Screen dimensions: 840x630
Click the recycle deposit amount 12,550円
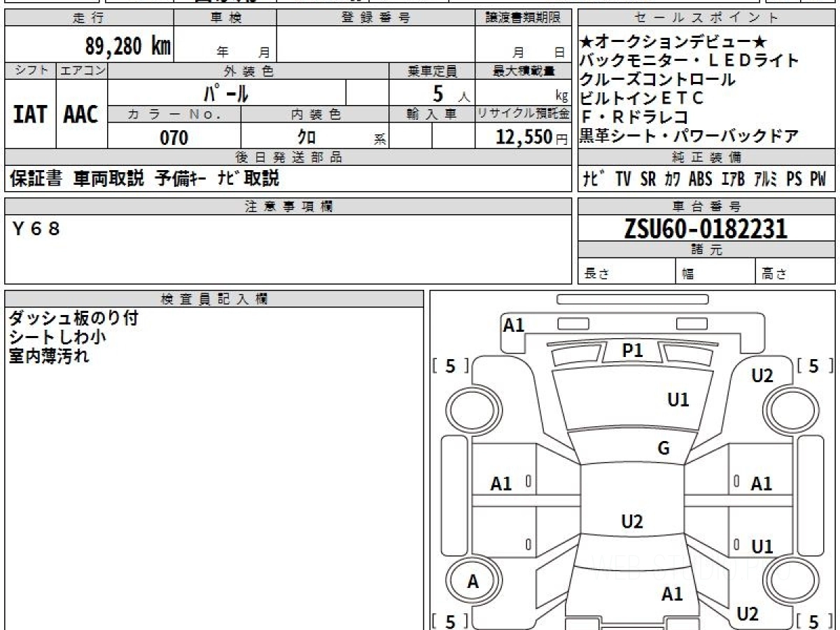tap(533, 137)
